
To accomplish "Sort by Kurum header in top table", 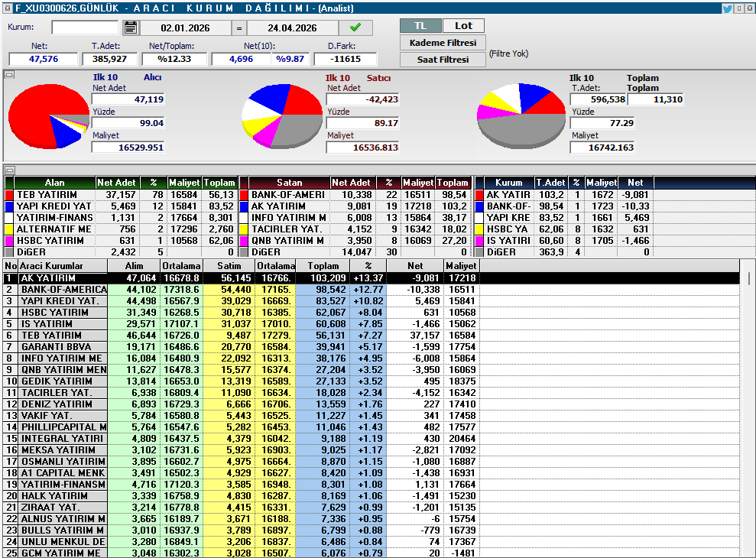I will [x=508, y=183].
